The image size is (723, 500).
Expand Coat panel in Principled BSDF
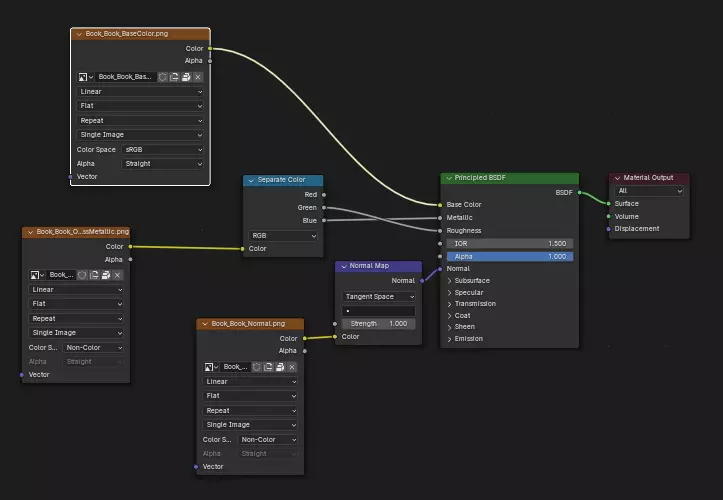click(x=450, y=316)
